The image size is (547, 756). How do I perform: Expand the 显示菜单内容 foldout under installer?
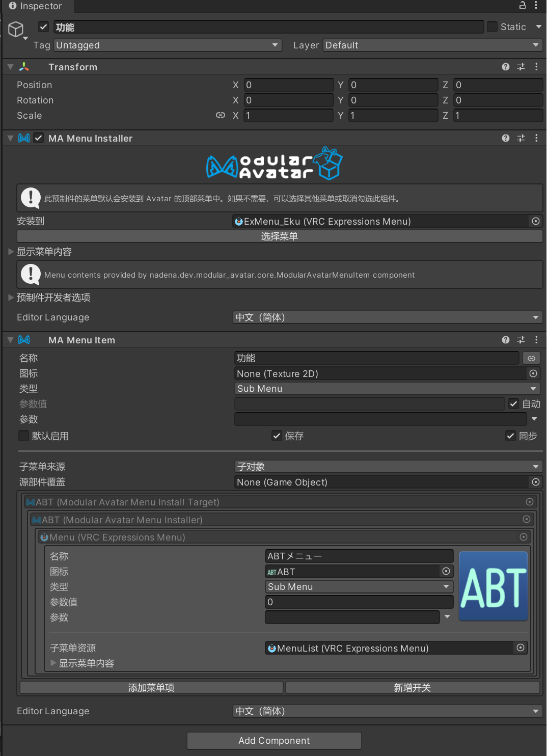tap(11, 252)
